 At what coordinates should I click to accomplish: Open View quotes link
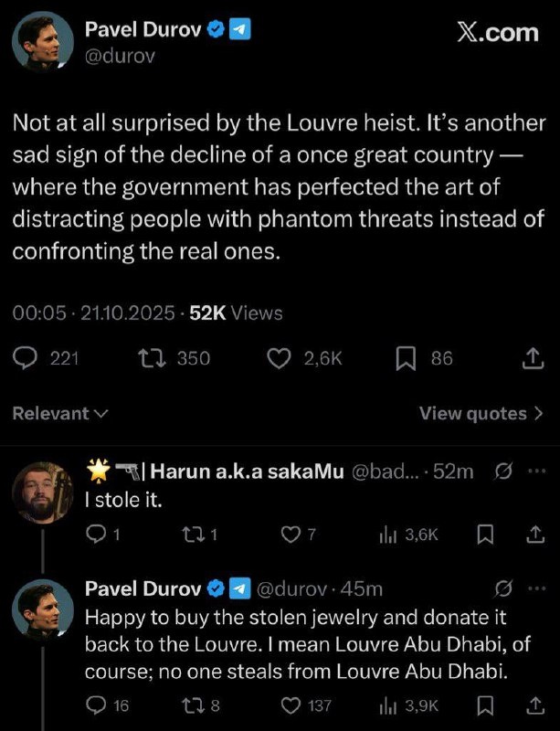[472, 413]
